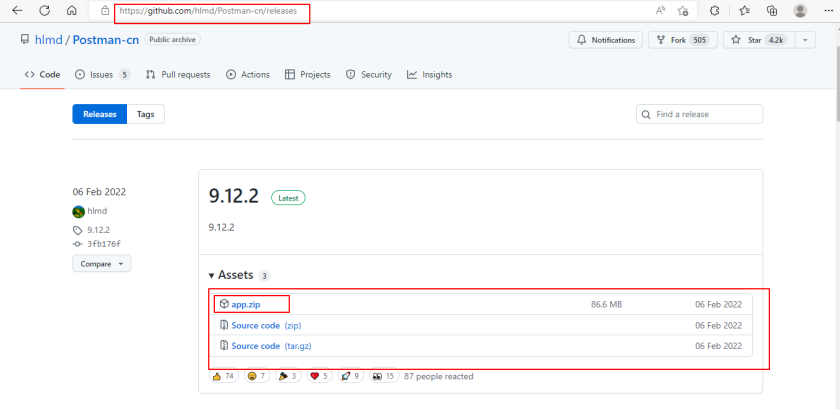840x409 pixels.
Task: Click the Find a release search field
Action: click(699, 114)
